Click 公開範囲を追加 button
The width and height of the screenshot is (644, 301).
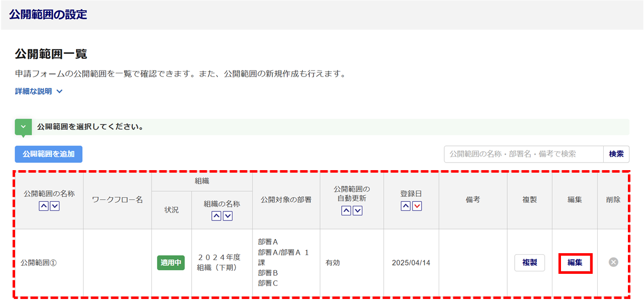49,154
